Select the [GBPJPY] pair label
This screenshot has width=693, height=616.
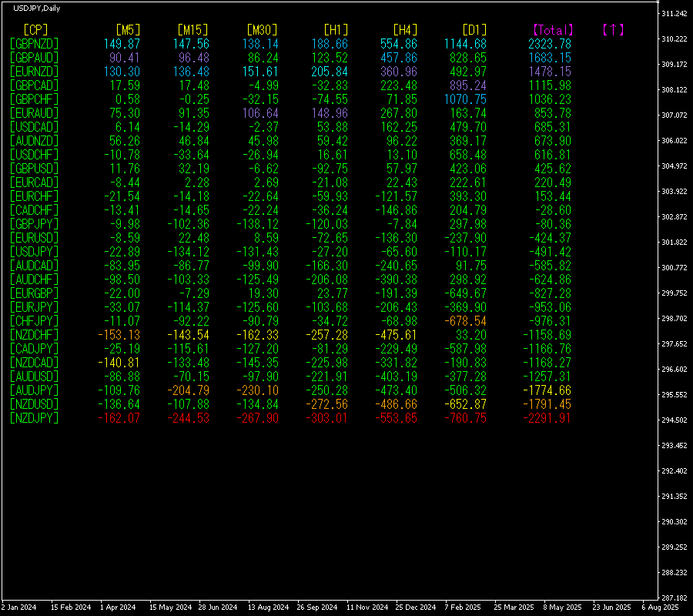[x=35, y=224]
